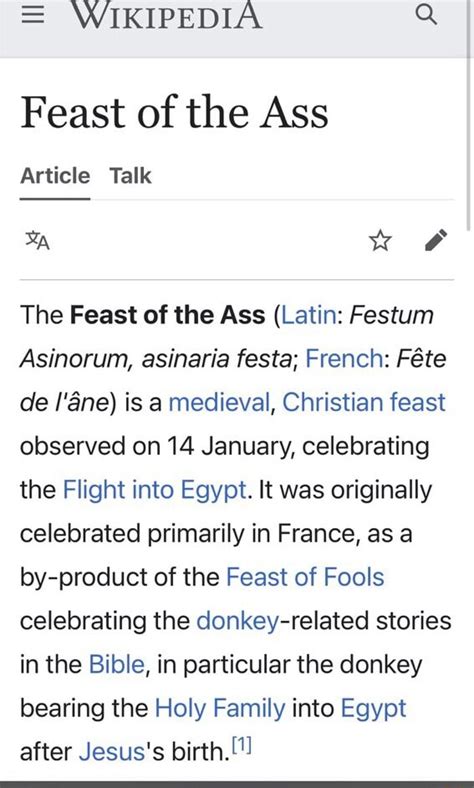Viewport: 474px width, 788px height.
Task: Open the French link
Action: [344, 359]
